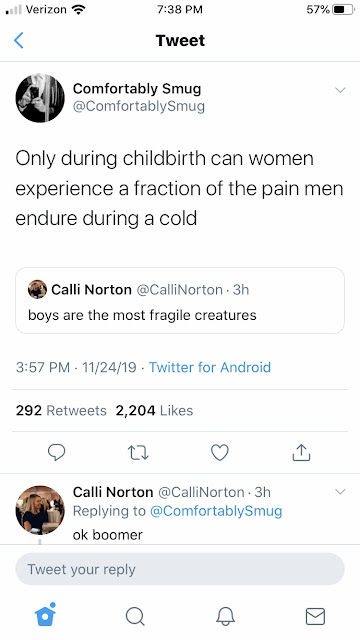Open the Home tab icon
The width and height of the screenshot is (360, 640).
(x=45, y=614)
